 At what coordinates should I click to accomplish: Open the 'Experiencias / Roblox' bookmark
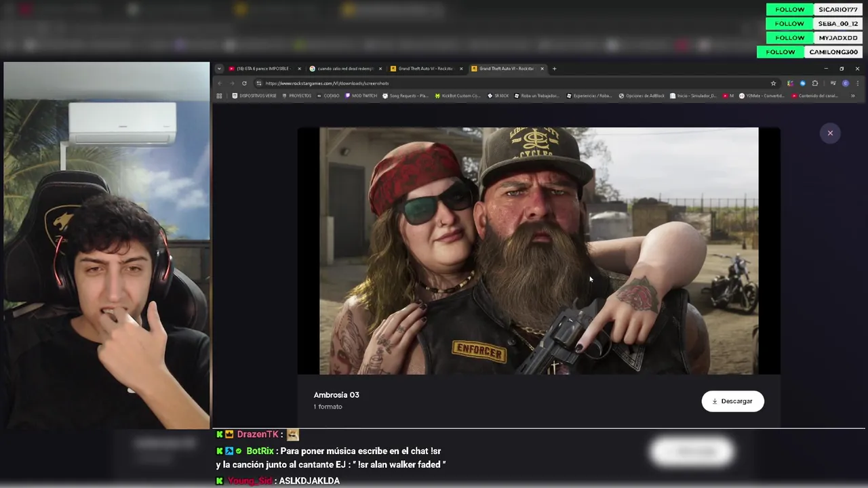pyautogui.click(x=589, y=96)
